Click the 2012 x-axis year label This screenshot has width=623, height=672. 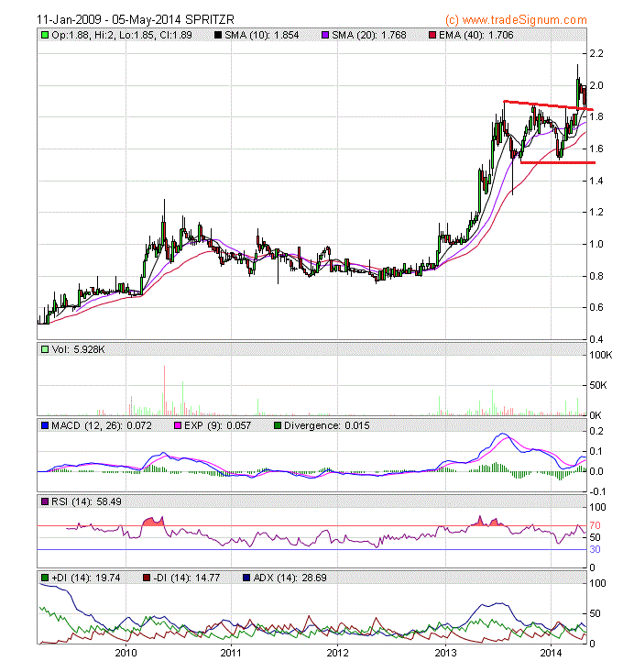pos(337,653)
